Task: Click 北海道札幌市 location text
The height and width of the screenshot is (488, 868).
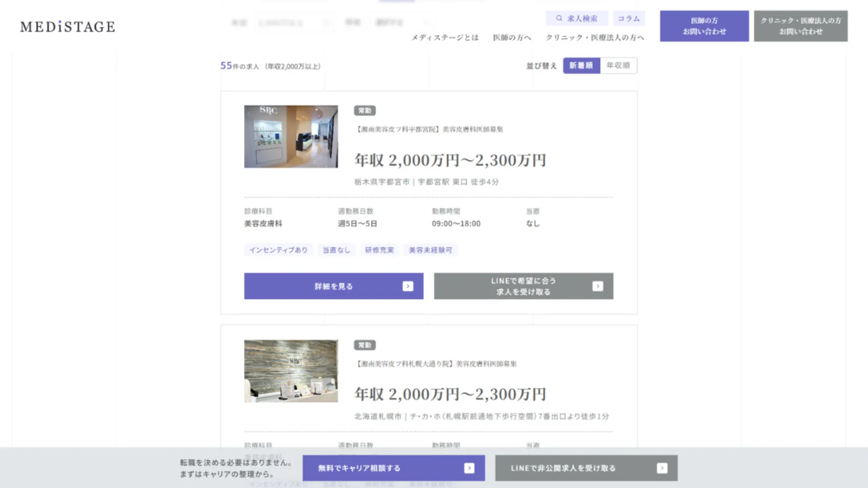Action: 378,417
